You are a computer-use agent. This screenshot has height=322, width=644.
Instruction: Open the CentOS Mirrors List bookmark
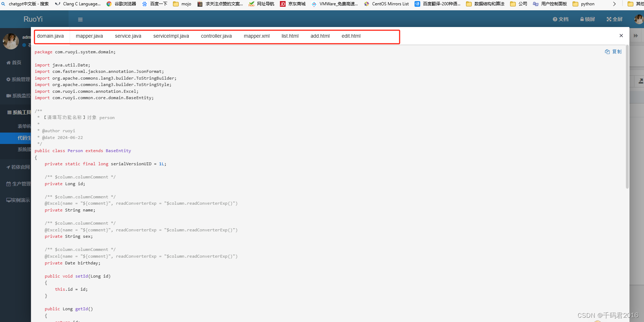click(386, 4)
